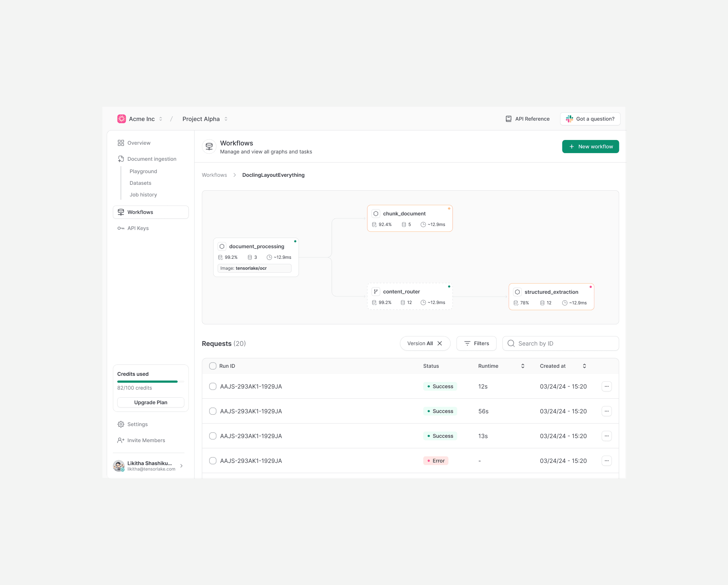Click the Settings gear icon in sidebar

point(121,424)
